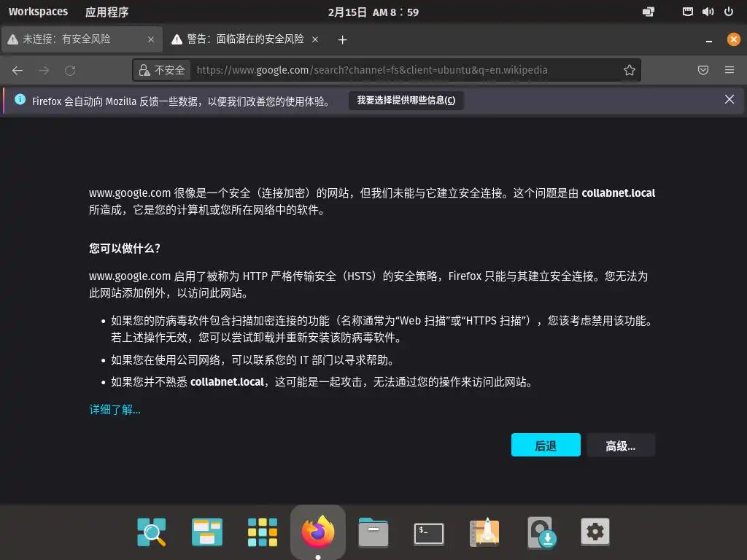Click 我要选择提供哪些信息 button

406,101
